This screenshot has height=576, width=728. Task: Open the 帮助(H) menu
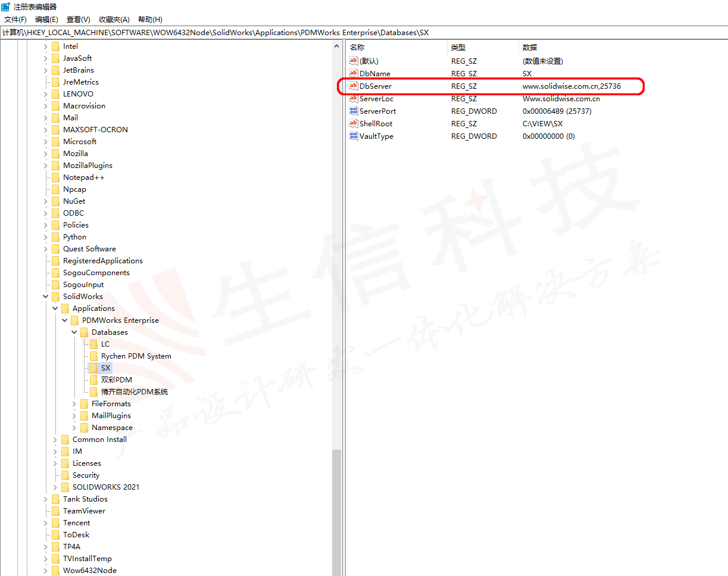click(x=150, y=20)
